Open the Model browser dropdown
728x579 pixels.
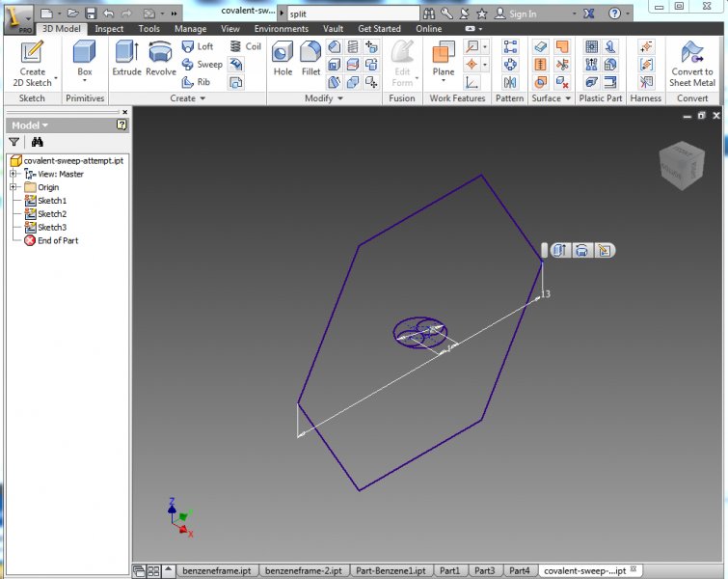coord(30,125)
